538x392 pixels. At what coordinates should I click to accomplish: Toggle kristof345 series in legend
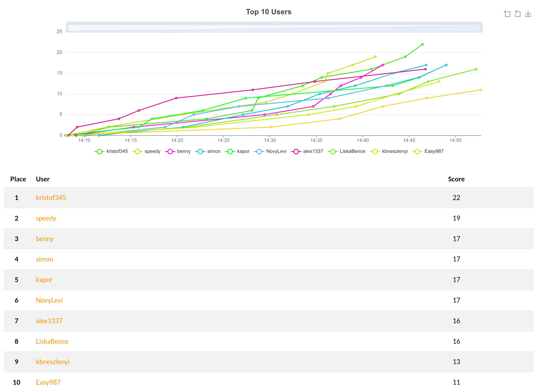click(x=111, y=151)
